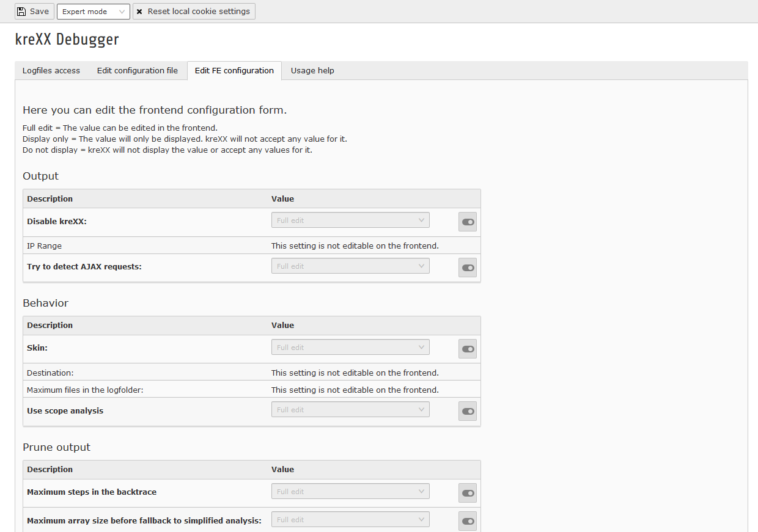Click the IP Range row label
Viewport: 758px width, 532px height.
coord(44,246)
